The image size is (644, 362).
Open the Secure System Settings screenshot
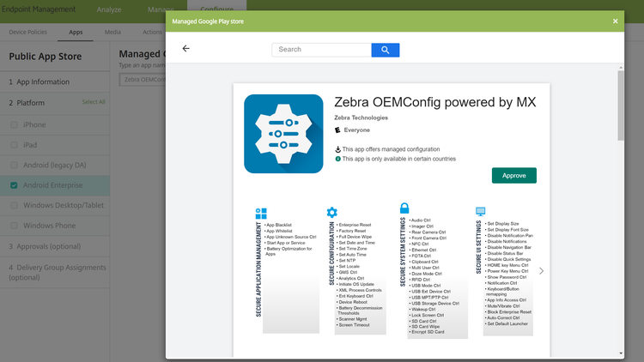434,270
